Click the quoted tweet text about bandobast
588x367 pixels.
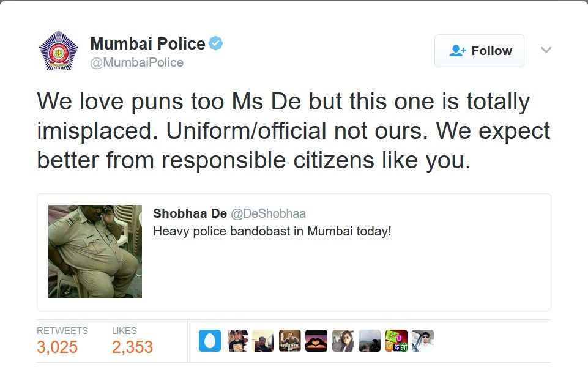tap(272, 232)
